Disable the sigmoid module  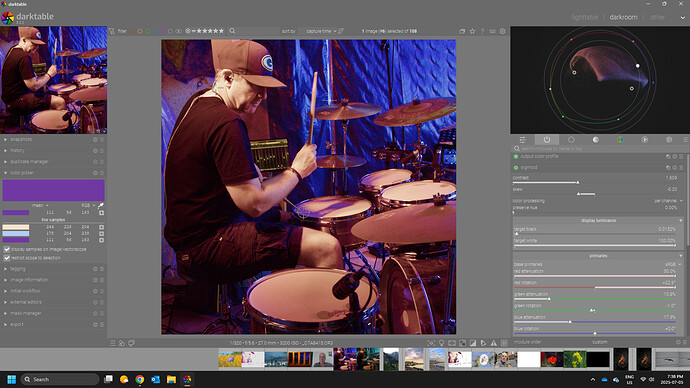(516, 168)
